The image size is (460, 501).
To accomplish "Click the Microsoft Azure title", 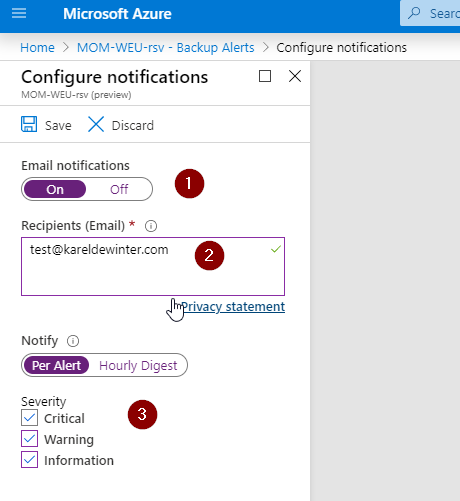I will 117,14.
